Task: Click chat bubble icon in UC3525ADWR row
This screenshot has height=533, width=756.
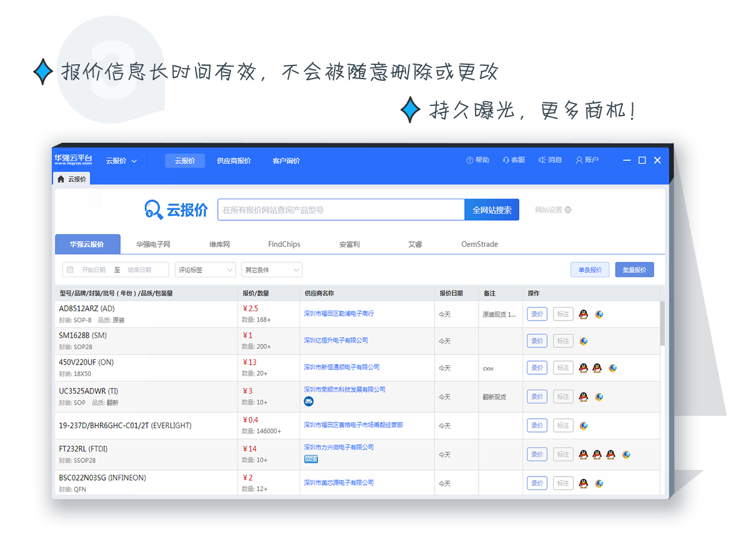Action: [599, 397]
